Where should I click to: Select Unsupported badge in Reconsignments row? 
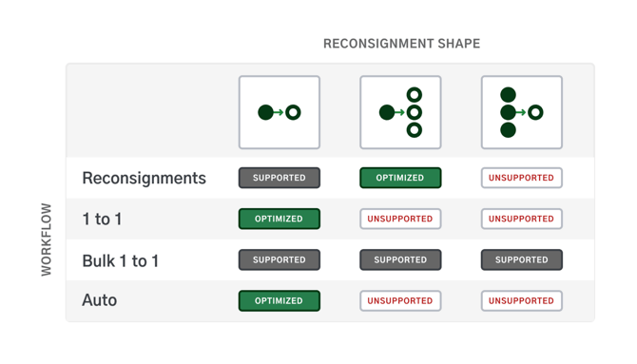click(522, 178)
